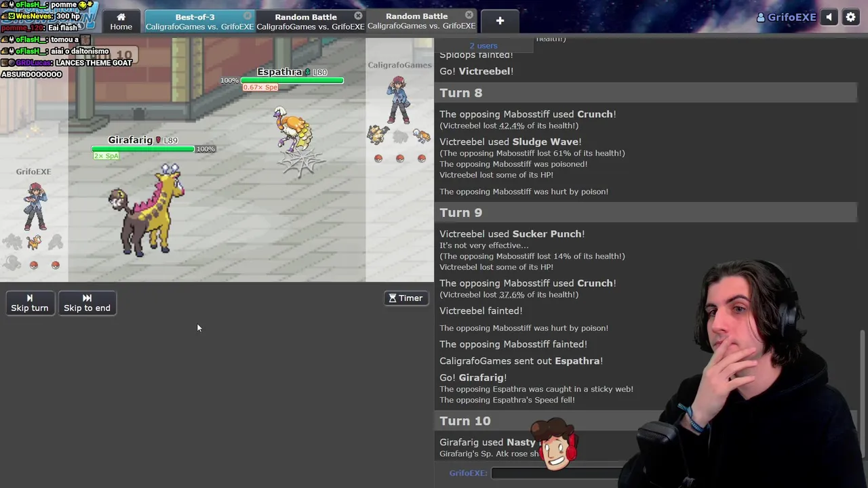
Task: Click the 2 users link
Action: 484,45
